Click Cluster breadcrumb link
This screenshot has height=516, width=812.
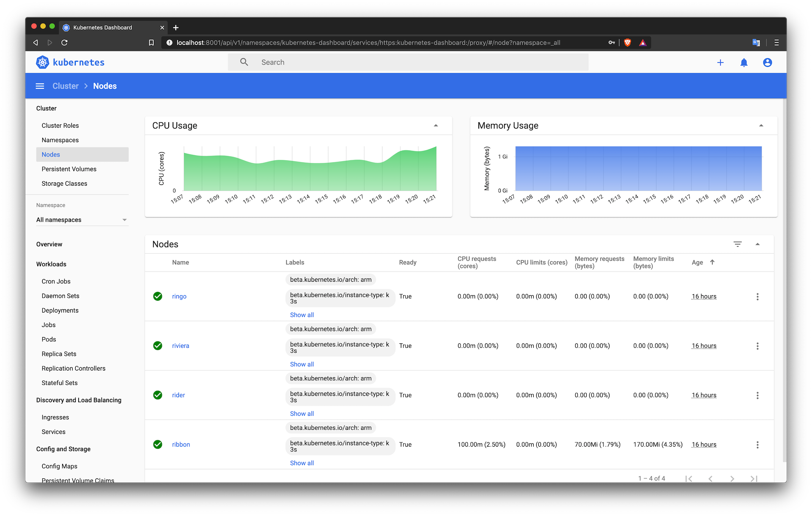[66, 86]
